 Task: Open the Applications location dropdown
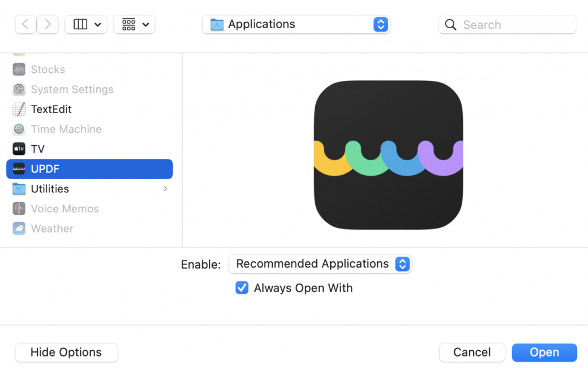tap(296, 25)
